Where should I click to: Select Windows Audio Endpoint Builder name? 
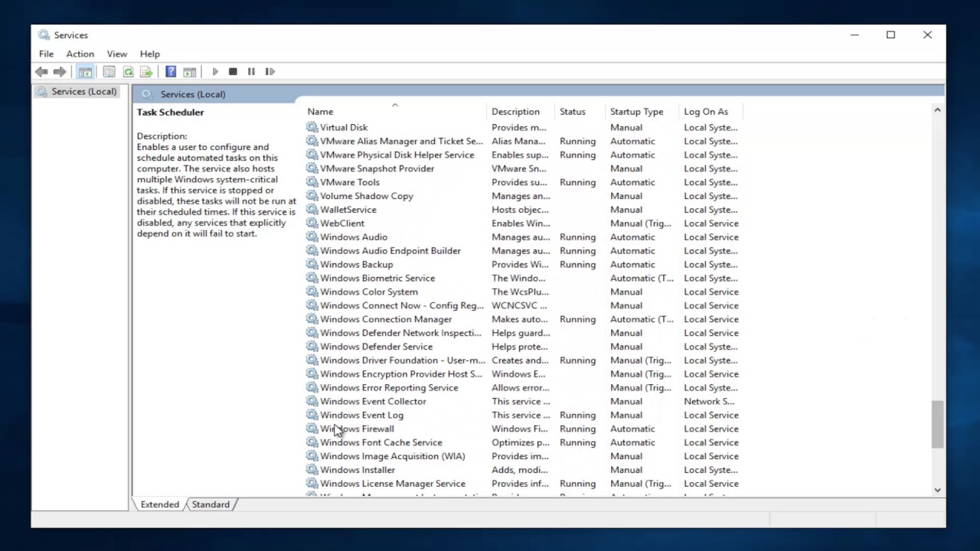point(390,251)
